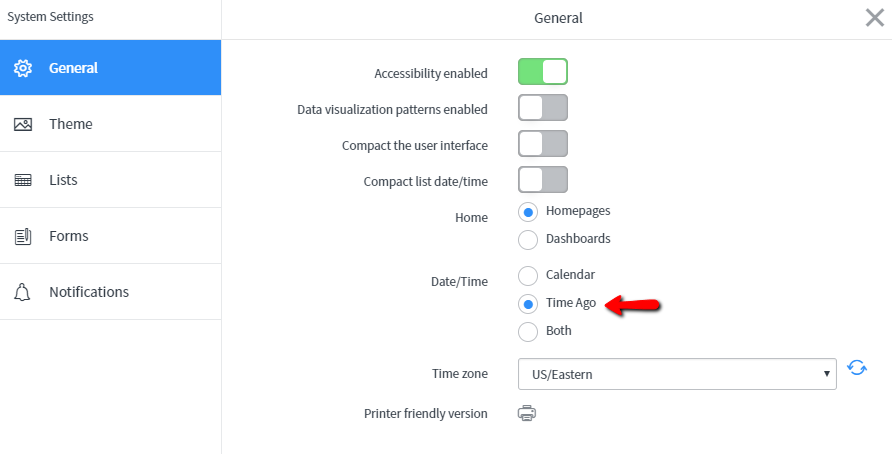Toggle Compact list date/time switch
The width and height of the screenshot is (892, 454).
pos(543,180)
